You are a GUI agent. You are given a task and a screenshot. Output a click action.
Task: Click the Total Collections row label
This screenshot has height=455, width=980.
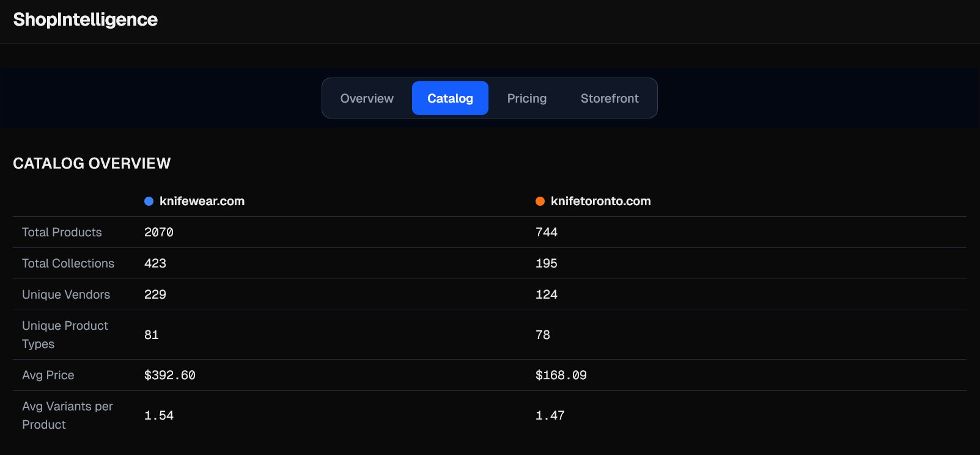point(68,263)
